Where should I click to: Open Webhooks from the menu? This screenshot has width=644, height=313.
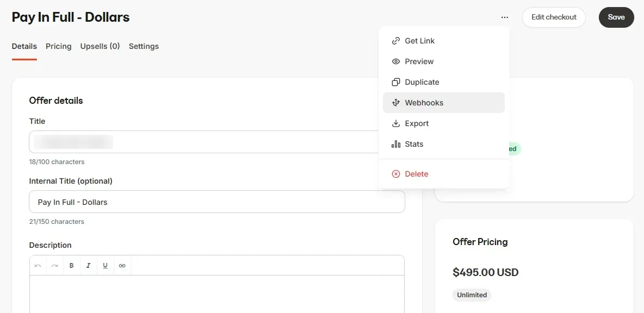pos(444,103)
